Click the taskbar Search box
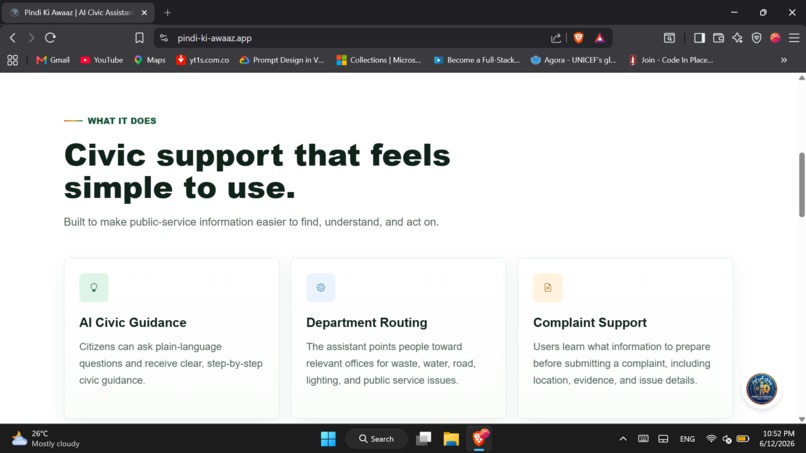 (x=376, y=439)
